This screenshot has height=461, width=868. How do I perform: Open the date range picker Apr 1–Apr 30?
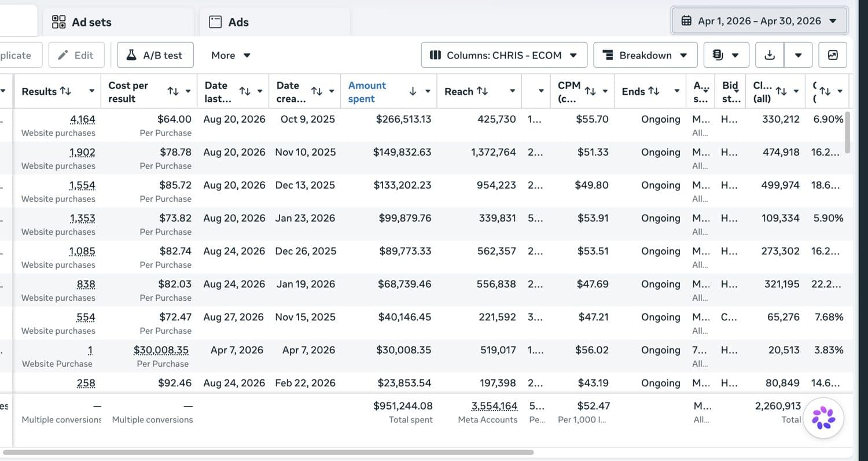click(759, 21)
